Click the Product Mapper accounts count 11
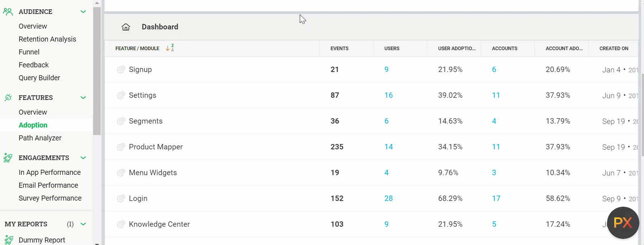This screenshot has height=245, width=644. 496,147
